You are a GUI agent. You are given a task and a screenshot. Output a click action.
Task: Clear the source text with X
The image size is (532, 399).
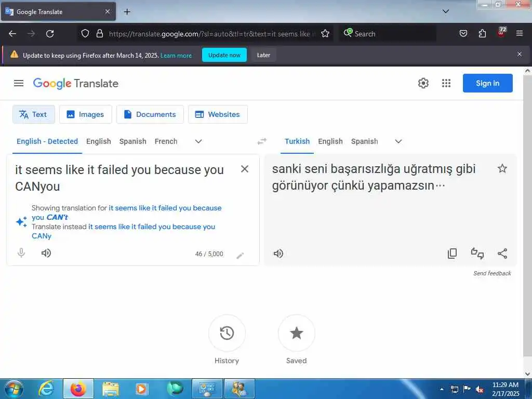tap(245, 169)
